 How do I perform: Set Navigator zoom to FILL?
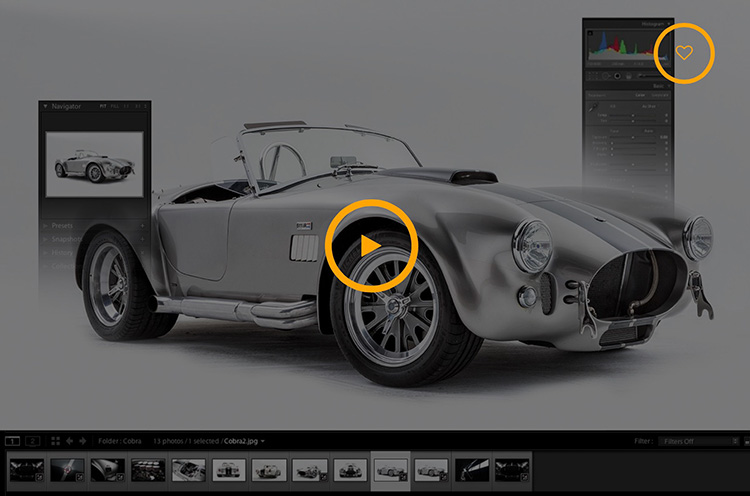pos(114,105)
